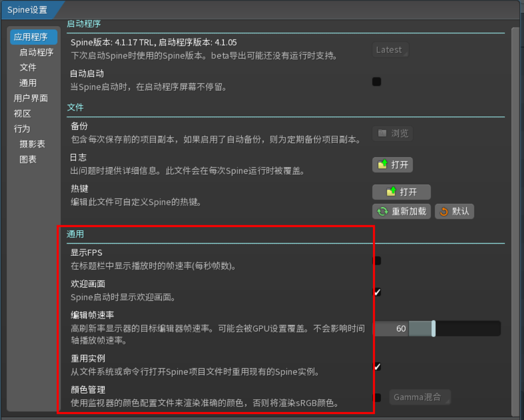Click the 启动程序 section heading
The image size is (524, 420).
coord(83,24)
